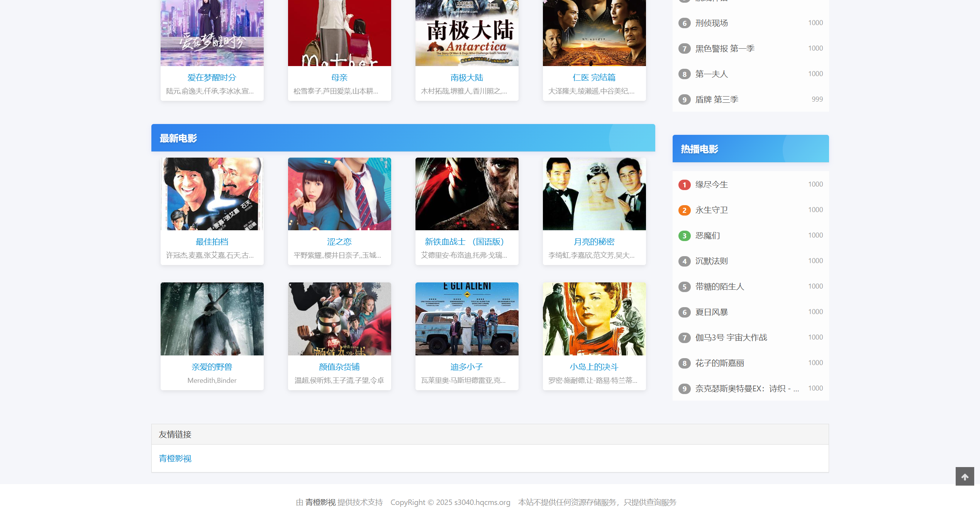
Task: Open 最佳拍档 movie poster
Action: point(212,194)
